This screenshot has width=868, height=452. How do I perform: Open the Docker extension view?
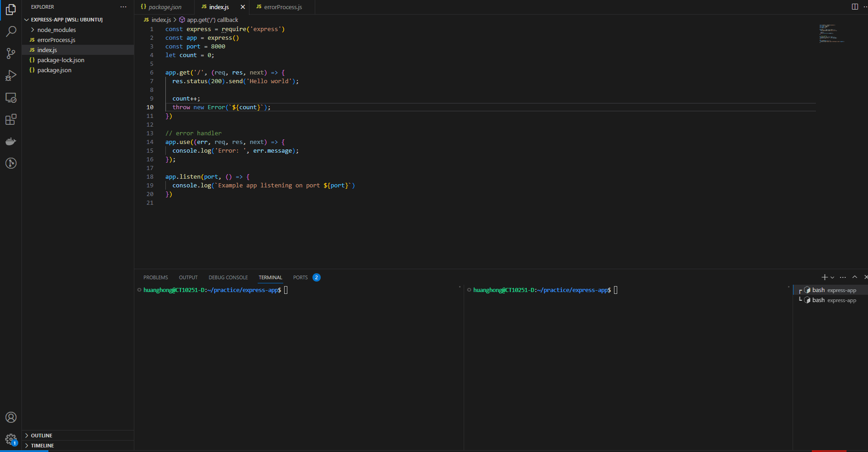coord(11,141)
